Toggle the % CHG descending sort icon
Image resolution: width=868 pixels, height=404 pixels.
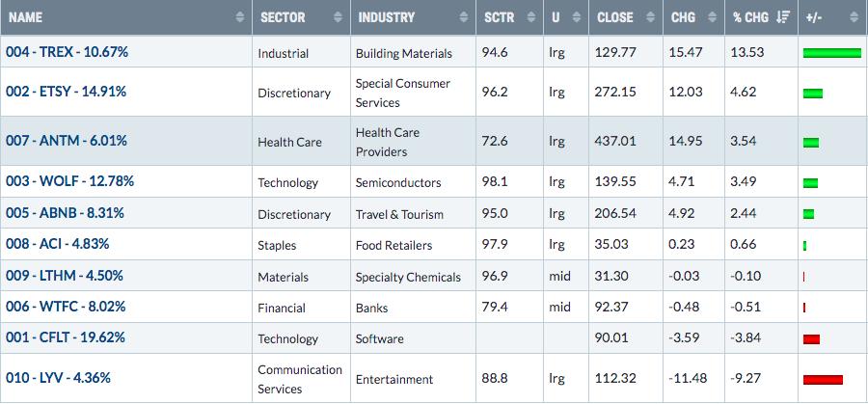click(783, 17)
